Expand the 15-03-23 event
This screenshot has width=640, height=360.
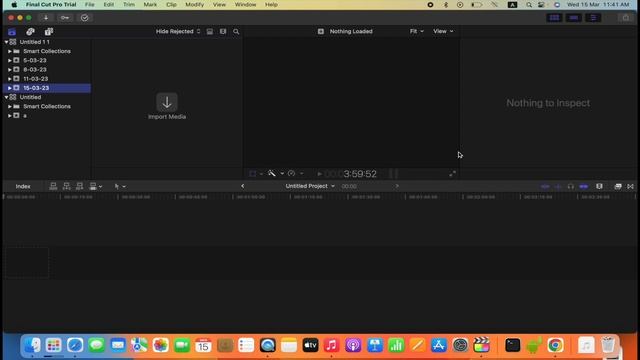tap(9, 88)
